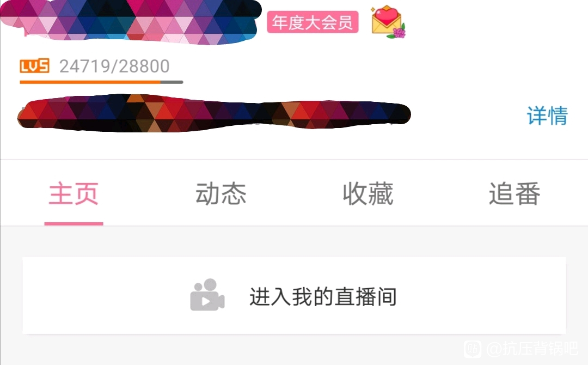This screenshot has width=588, height=365.
Task: Click the orange filled level progress bar
Action: [x=90, y=82]
